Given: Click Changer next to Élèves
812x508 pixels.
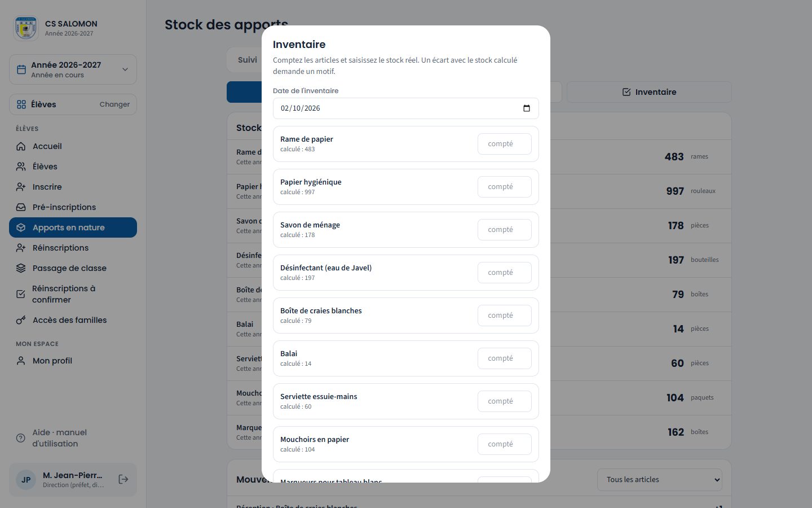Looking at the screenshot, I should tap(114, 104).
